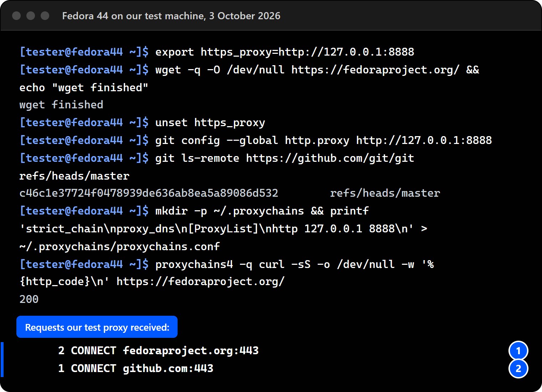The width and height of the screenshot is (542, 392).
Task: Click the shell prompt before "export https_proxy"
Action: (x=84, y=52)
